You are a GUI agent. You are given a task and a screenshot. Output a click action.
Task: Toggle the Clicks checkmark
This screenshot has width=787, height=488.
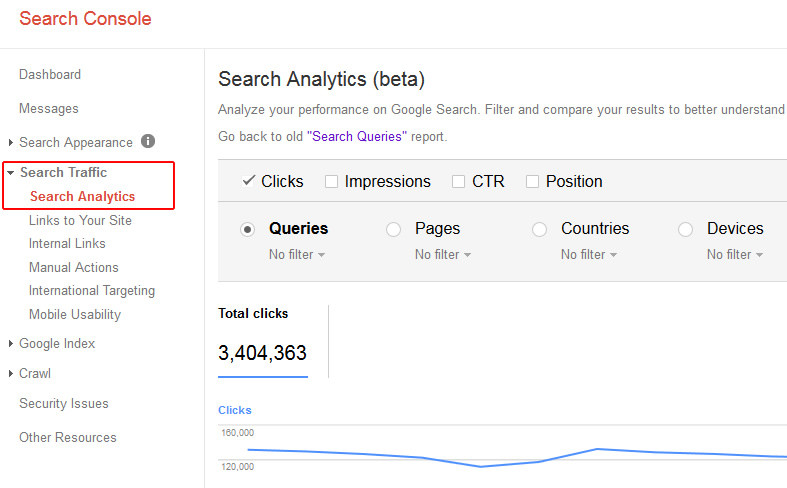(249, 181)
